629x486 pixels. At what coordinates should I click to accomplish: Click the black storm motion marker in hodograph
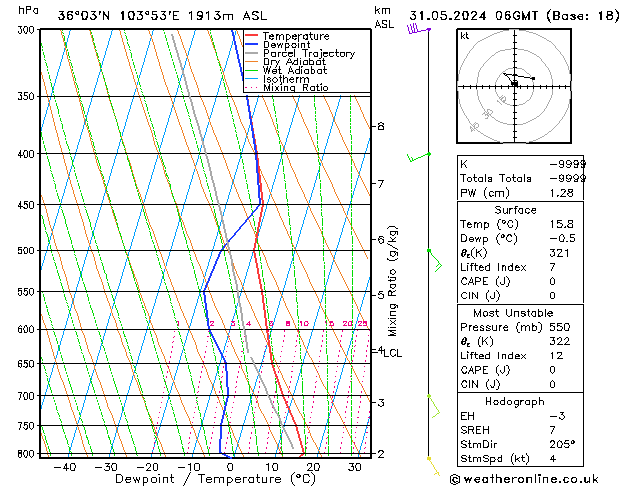click(x=514, y=83)
